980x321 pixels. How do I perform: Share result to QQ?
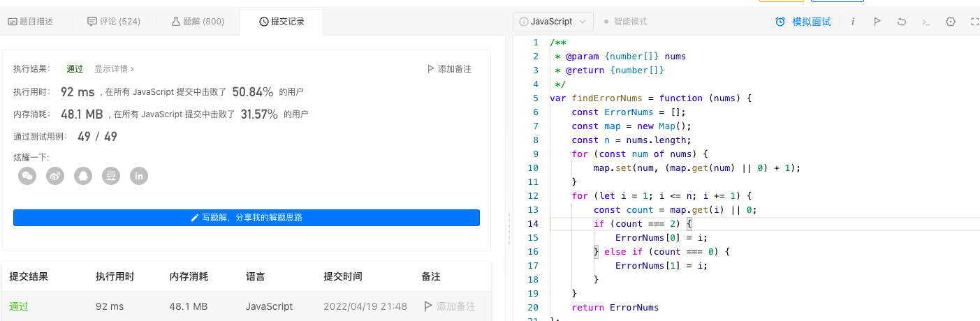pyautogui.click(x=83, y=176)
